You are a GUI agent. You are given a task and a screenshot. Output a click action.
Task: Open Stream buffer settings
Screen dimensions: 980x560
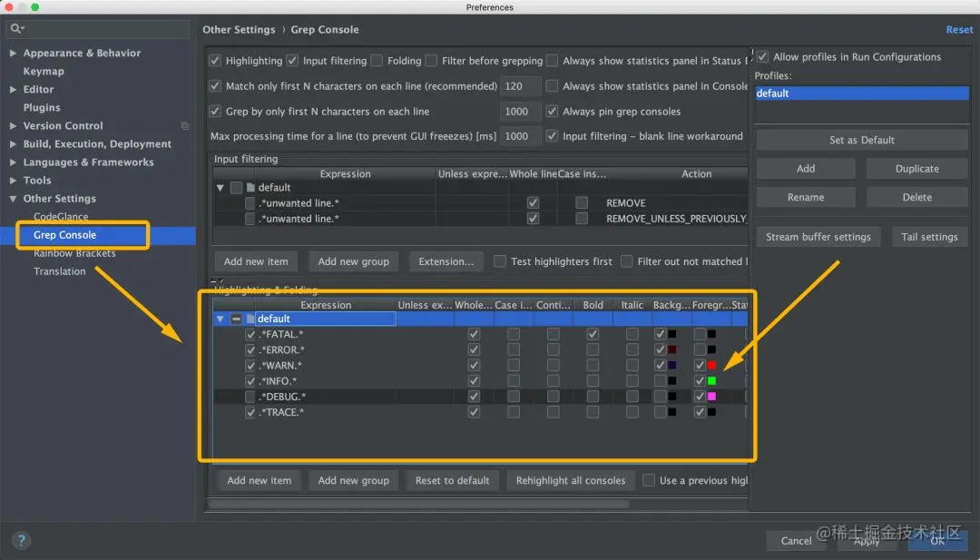818,237
